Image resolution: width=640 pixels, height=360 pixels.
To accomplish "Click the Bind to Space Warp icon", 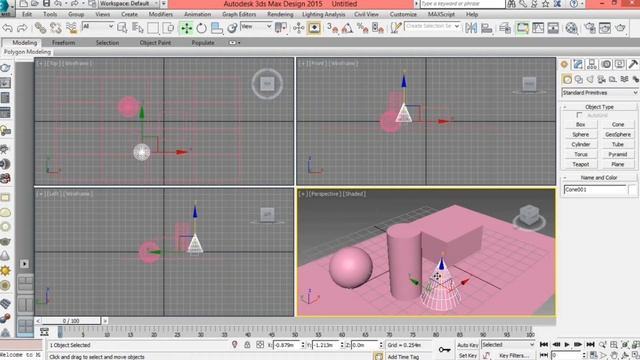I will pyautogui.click(x=71, y=28).
